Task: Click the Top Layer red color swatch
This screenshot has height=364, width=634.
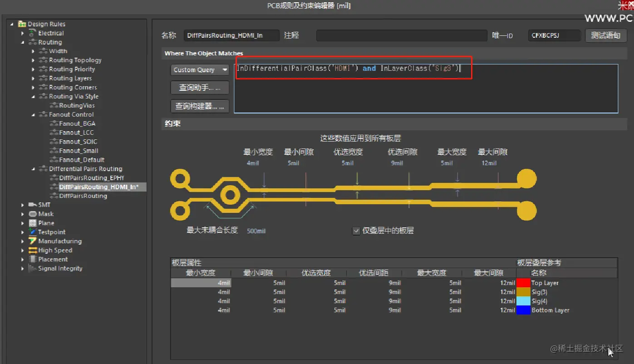Action: click(x=523, y=283)
